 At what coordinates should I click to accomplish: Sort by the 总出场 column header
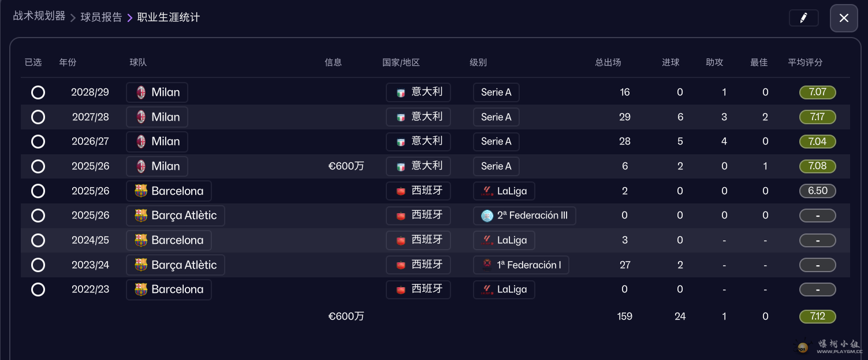pyautogui.click(x=608, y=62)
